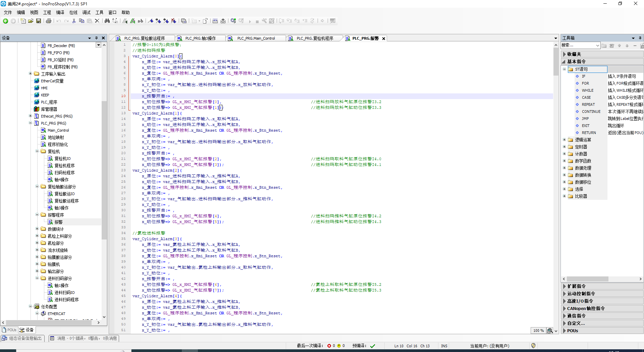The image size is (644, 352).
Task: Toggle pin on 工具箱 panel
Action: coord(640,38)
